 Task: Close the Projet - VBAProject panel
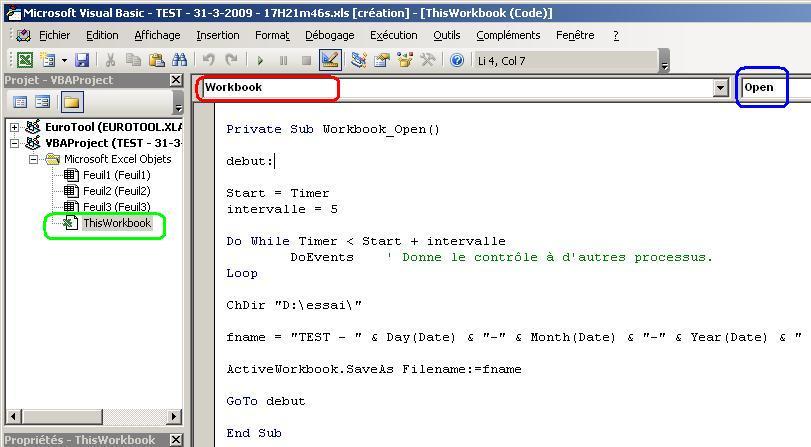[x=176, y=80]
